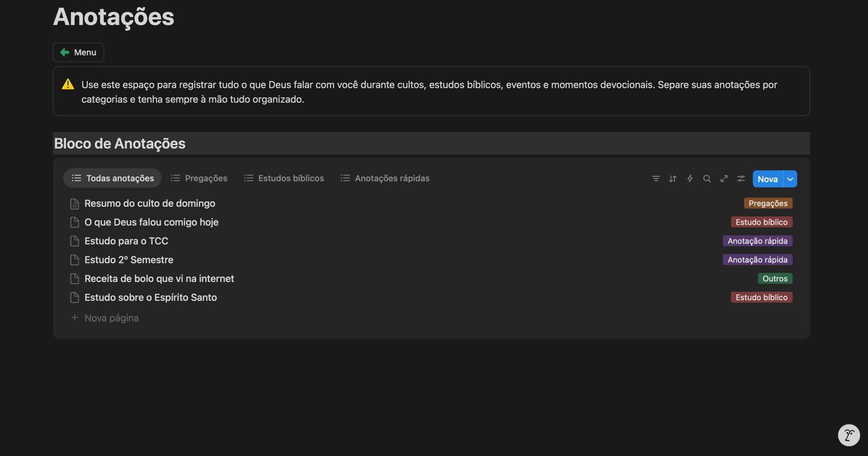The width and height of the screenshot is (868, 456).
Task: Click the help icon at bottom right
Action: tap(848, 435)
